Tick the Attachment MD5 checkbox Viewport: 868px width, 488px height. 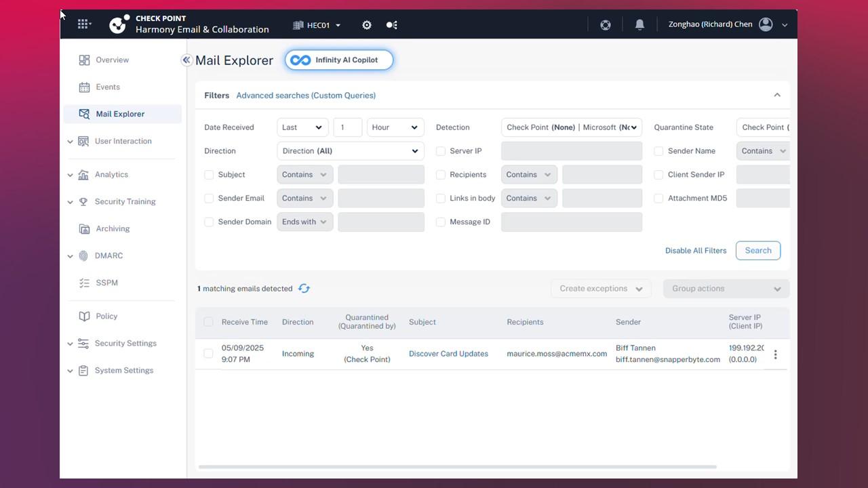(658, 199)
